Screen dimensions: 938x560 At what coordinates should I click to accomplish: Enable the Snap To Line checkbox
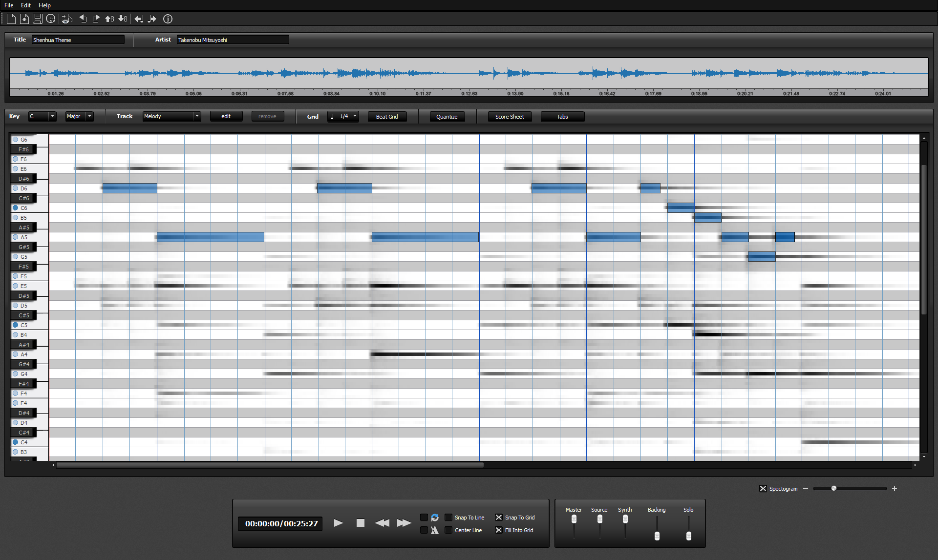pyautogui.click(x=448, y=518)
